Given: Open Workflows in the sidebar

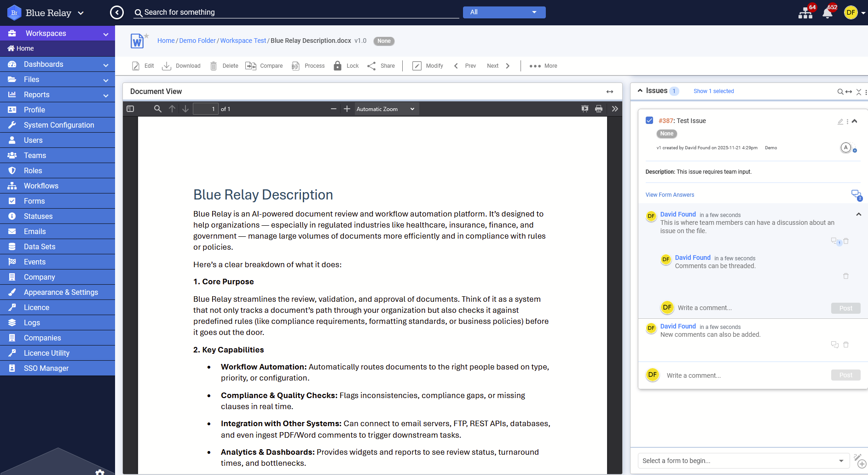Looking at the screenshot, I should 58,186.
